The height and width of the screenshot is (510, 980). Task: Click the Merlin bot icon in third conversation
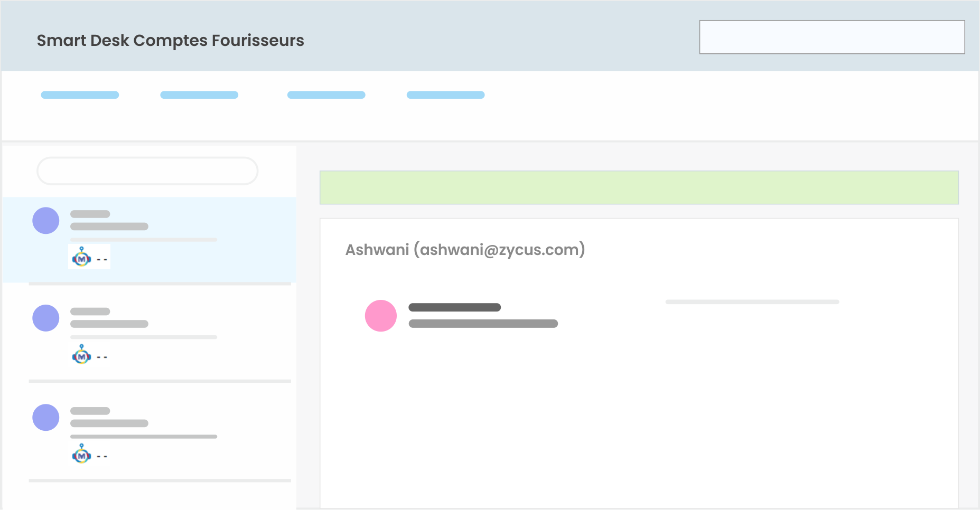point(81,454)
